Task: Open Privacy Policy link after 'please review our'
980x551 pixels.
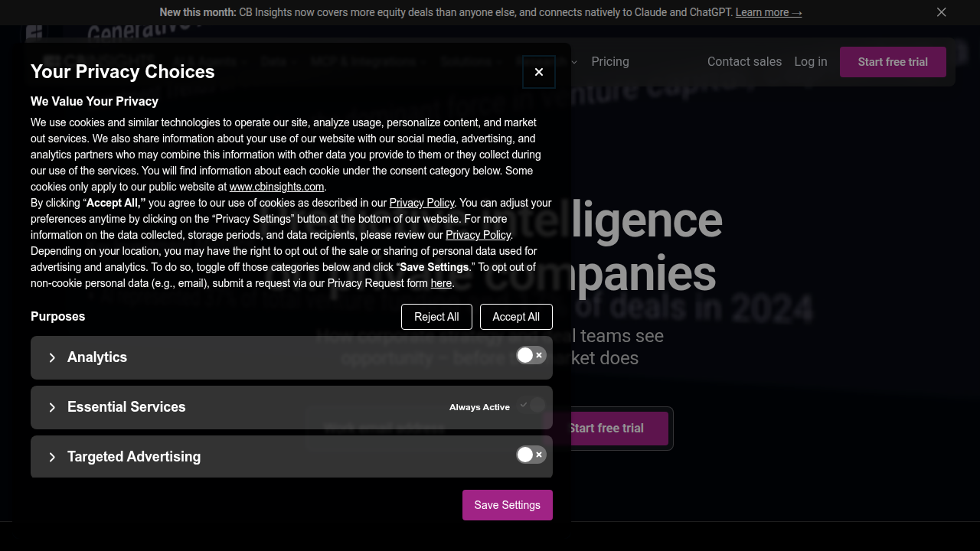Action: tap(479, 235)
